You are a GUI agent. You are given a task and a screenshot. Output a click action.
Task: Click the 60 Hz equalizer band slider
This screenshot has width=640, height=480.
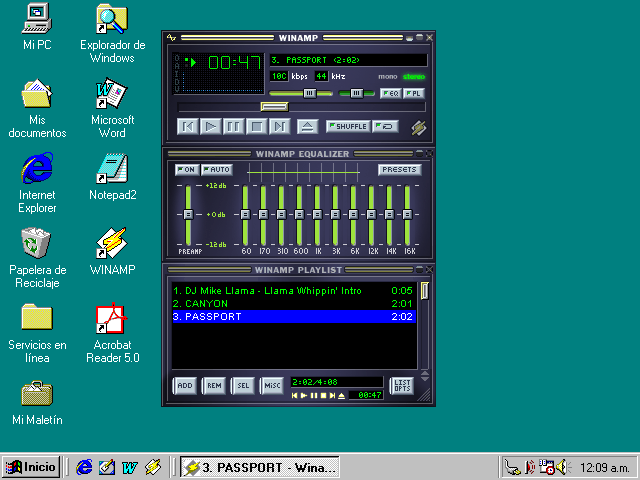pyautogui.click(x=245, y=214)
